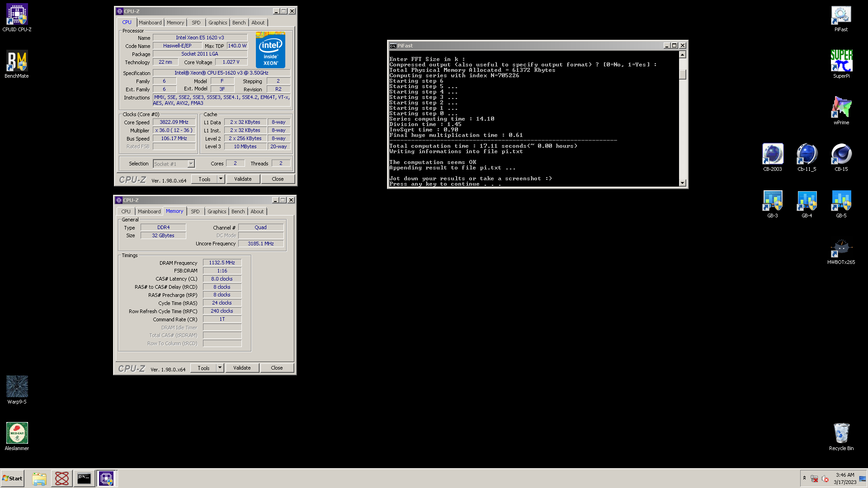Screen dimensions: 868x488
Task: Open upper CPU-Z title bar icon menu
Action: pos(120,11)
